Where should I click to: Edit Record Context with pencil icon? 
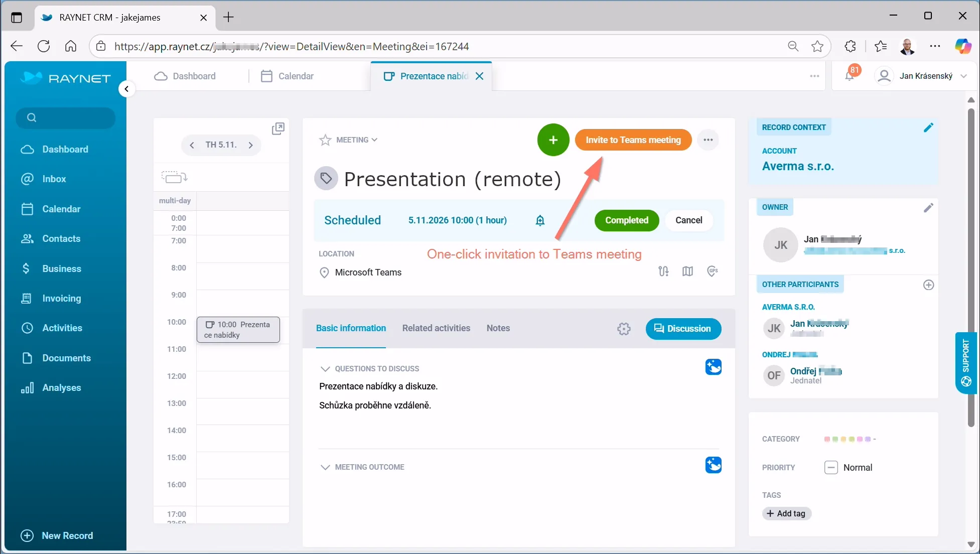tap(928, 127)
